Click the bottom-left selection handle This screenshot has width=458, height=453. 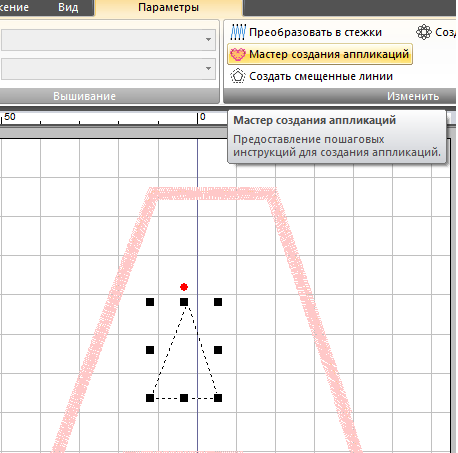tap(150, 398)
